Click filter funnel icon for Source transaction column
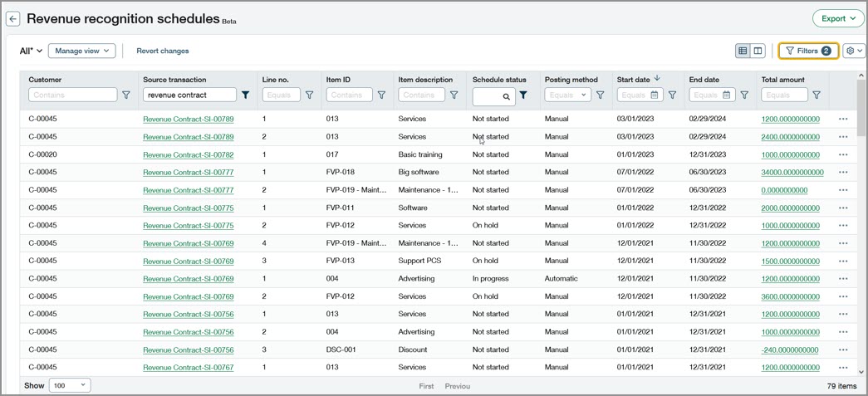This screenshot has height=396, width=868. 246,95
